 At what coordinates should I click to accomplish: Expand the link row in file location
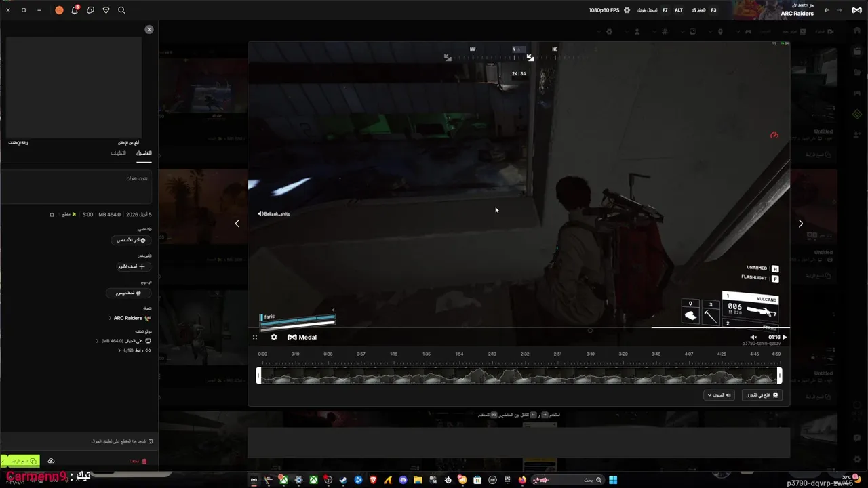pos(135,350)
